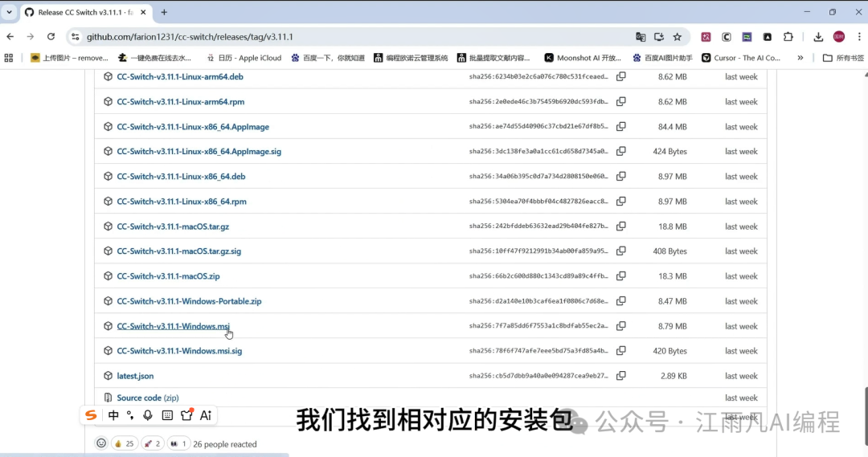Bookmark this page with star
This screenshot has width=868, height=457.
coord(678,37)
